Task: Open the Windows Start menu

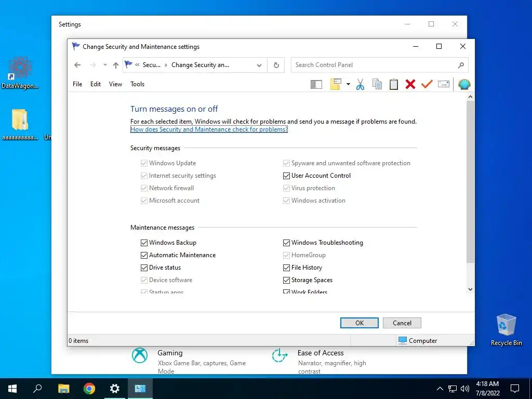Action: click(x=12, y=389)
